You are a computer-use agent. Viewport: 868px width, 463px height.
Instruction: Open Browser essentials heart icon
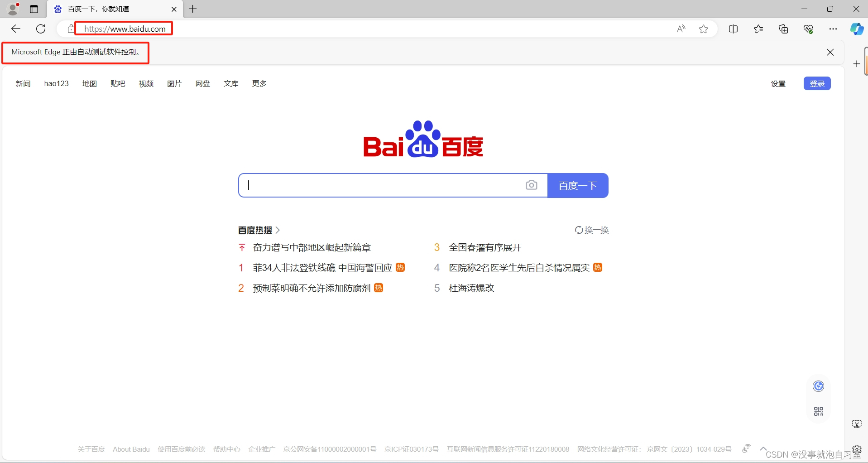[x=808, y=29]
